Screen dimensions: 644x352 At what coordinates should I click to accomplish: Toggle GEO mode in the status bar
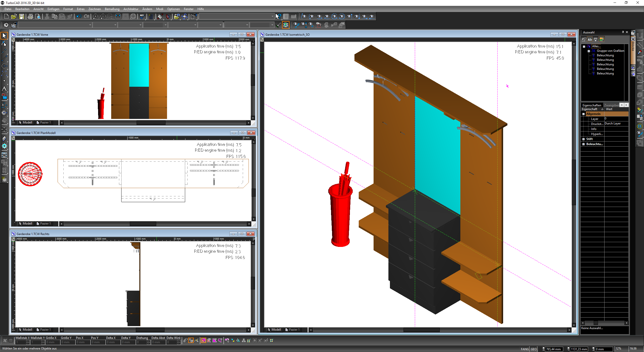pos(533,349)
